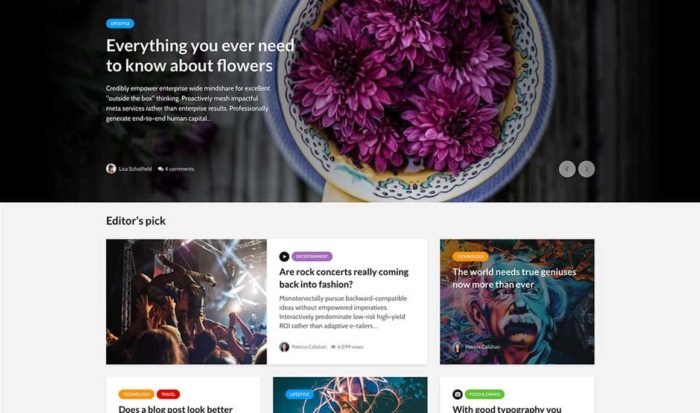Open the sparkler photo Lifestyle card

click(x=350, y=395)
